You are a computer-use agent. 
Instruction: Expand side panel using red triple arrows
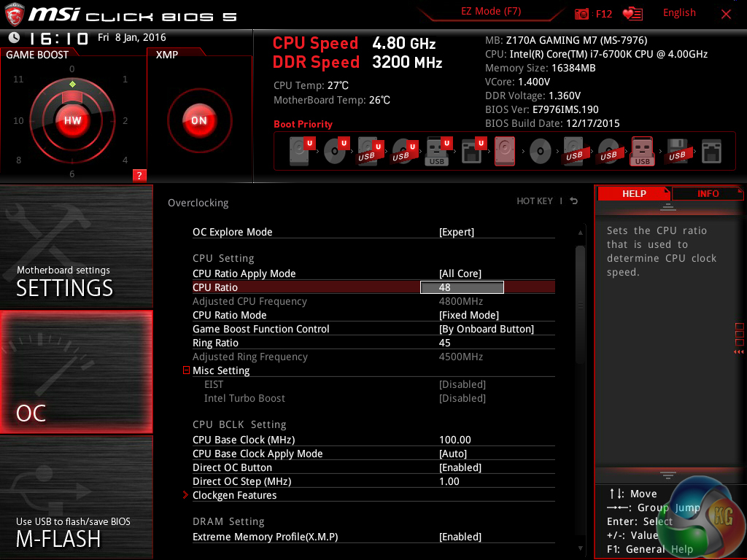click(739, 352)
